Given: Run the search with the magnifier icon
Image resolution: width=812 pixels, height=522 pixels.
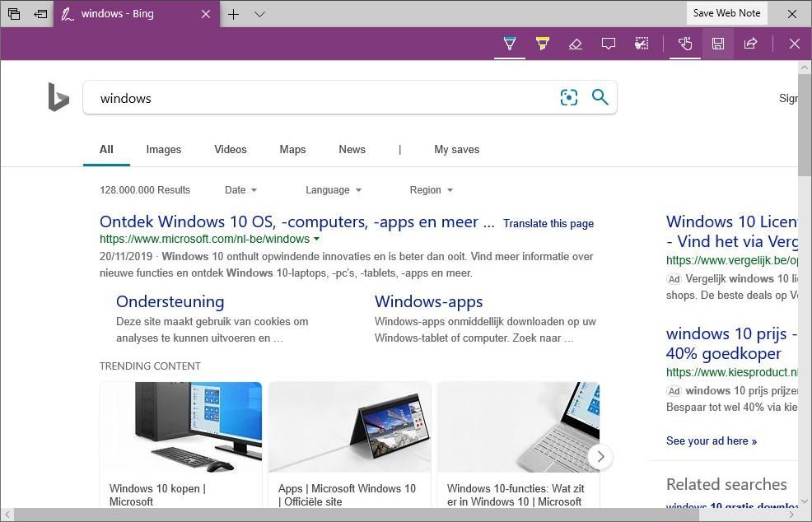Looking at the screenshot, I should point(600,97).
